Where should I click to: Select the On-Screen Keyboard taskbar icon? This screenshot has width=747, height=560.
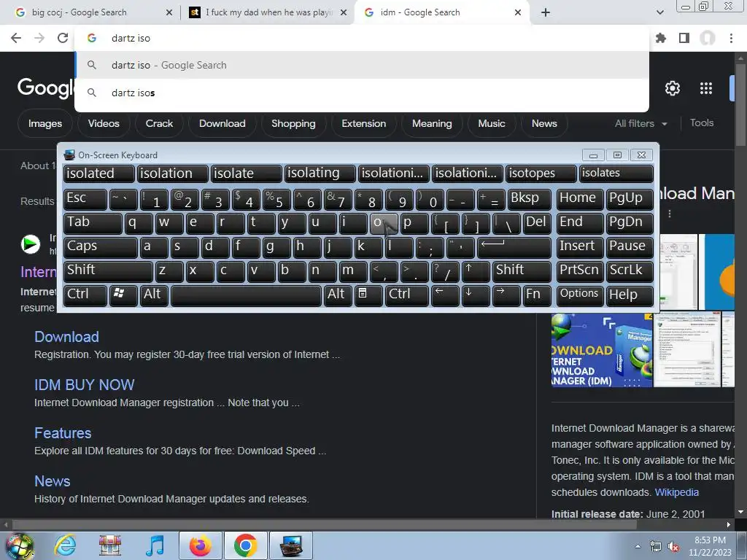click(291, 545)
